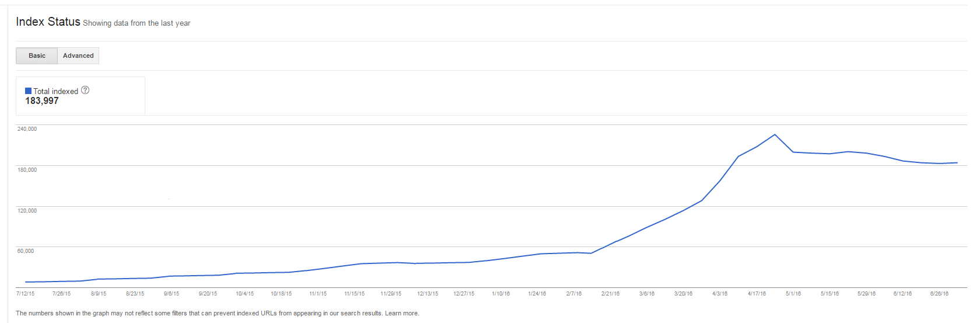Select the 7/26/15 date on the x-axis
Screen dimensions: 980x323
click(x=61, y=294)
